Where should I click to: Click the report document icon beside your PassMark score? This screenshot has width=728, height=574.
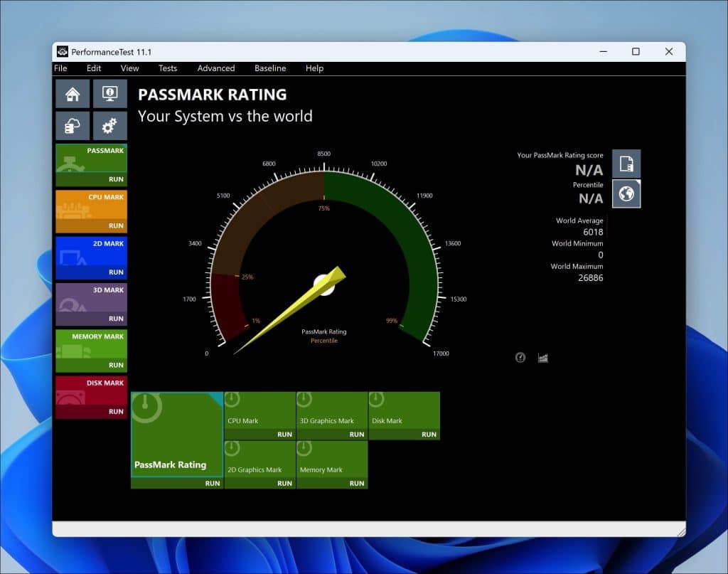click(x=626, y=164)
